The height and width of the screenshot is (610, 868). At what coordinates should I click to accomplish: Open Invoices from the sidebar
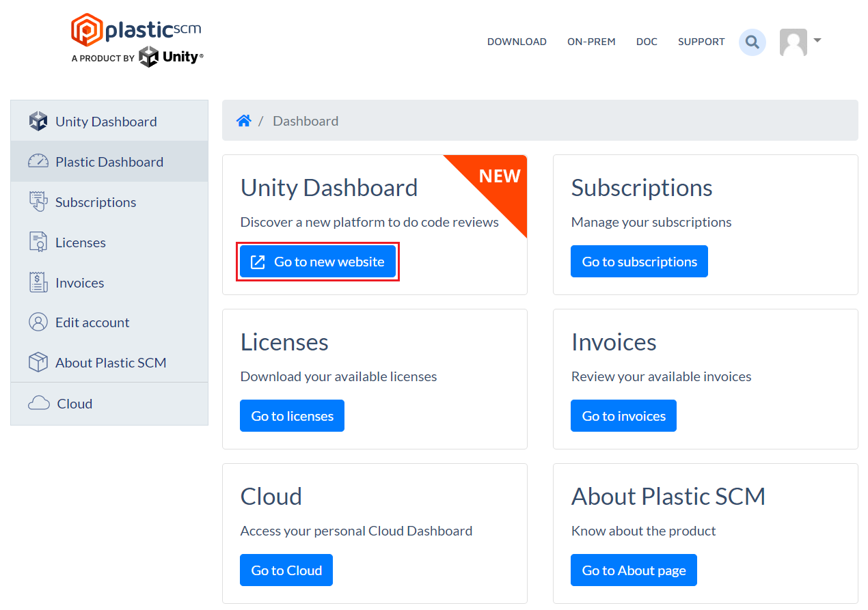(x=109, y=282)
